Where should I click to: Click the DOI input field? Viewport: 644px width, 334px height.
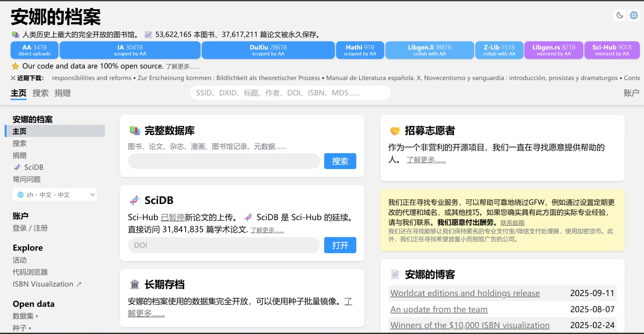tap(224, 245)
